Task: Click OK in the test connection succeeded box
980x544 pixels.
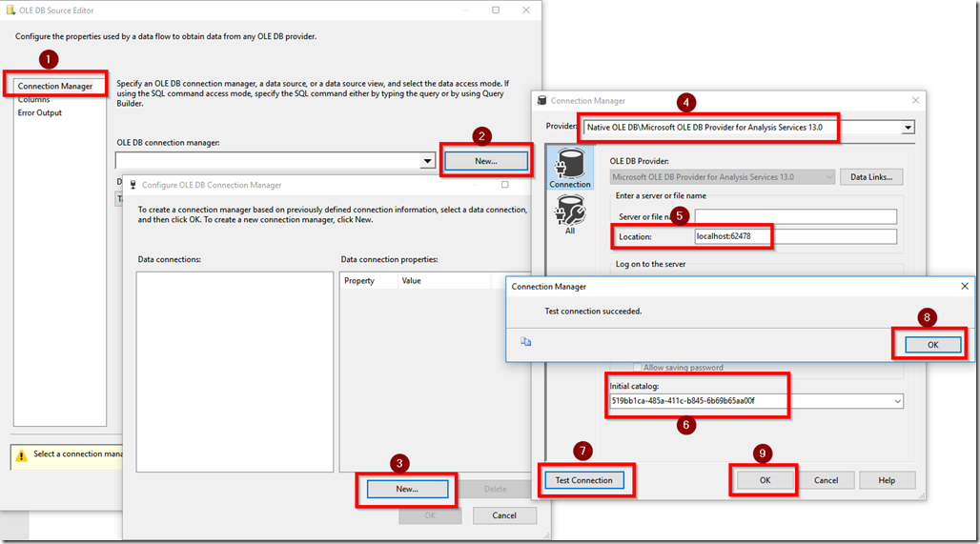Action: pos(932,345)
